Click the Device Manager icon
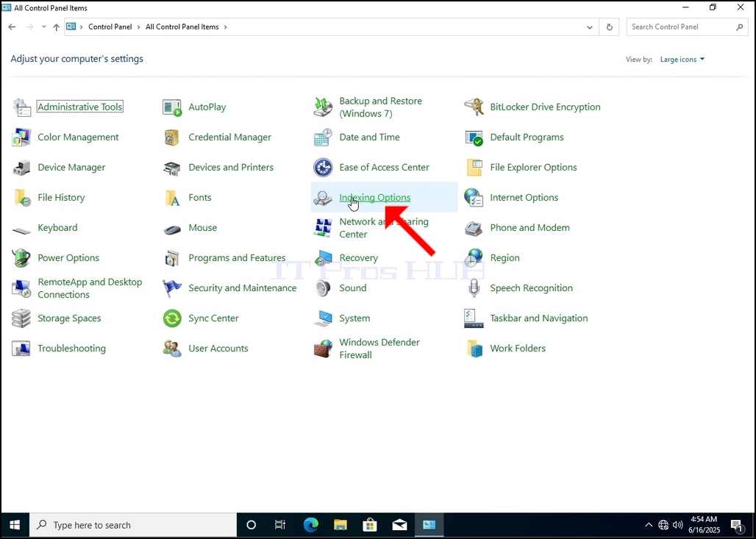Viewport: 756px width, 539px height. [x=22, y=168]
